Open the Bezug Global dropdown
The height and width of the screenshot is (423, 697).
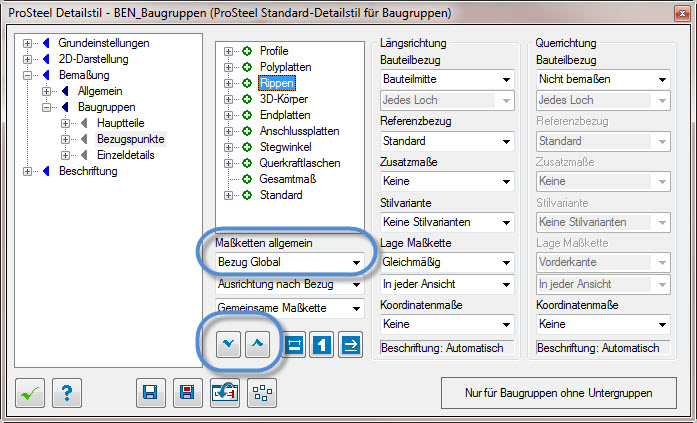point(289,262)
